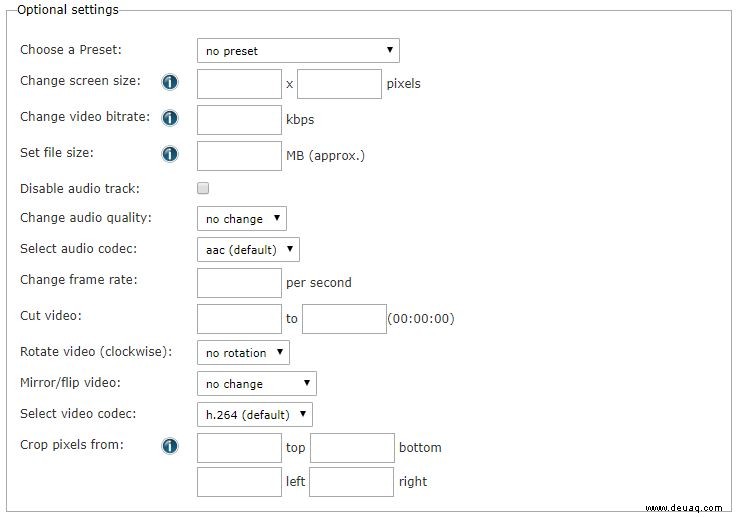Click the file size MB input field
This screenshot has height=517, width=739.
(239, 156)
